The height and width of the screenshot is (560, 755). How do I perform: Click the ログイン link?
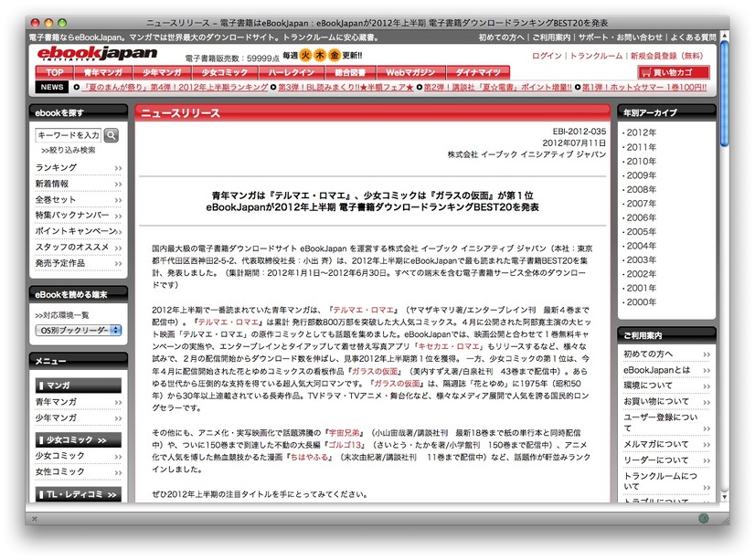click(x=547, y=56)
